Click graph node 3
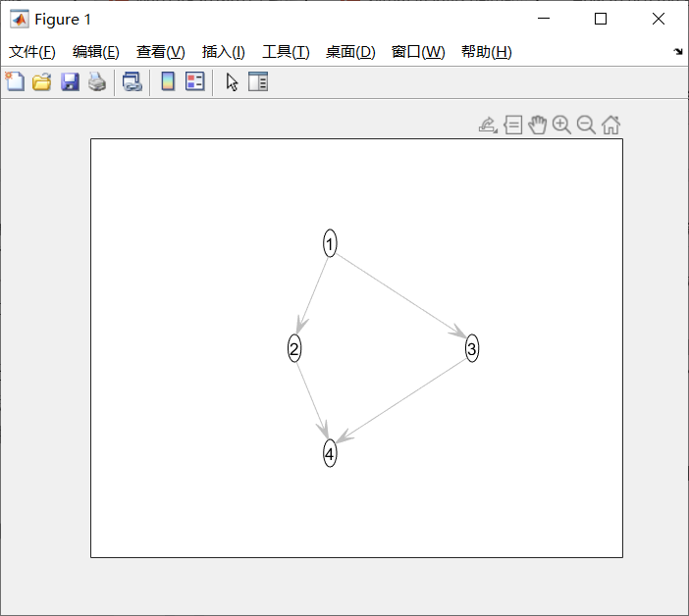The width and height of the screenshot is (689, 616). point(472,348)
